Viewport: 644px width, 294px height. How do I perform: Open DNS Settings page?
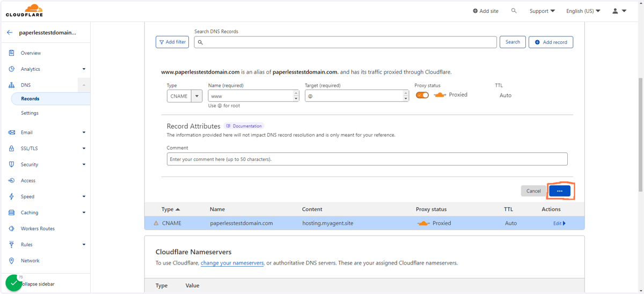[30, 113]
